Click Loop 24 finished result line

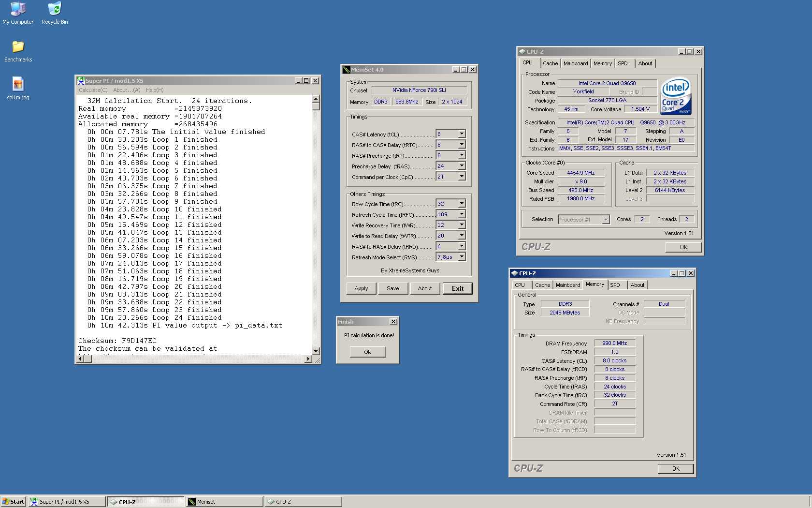tap(155, 317)
